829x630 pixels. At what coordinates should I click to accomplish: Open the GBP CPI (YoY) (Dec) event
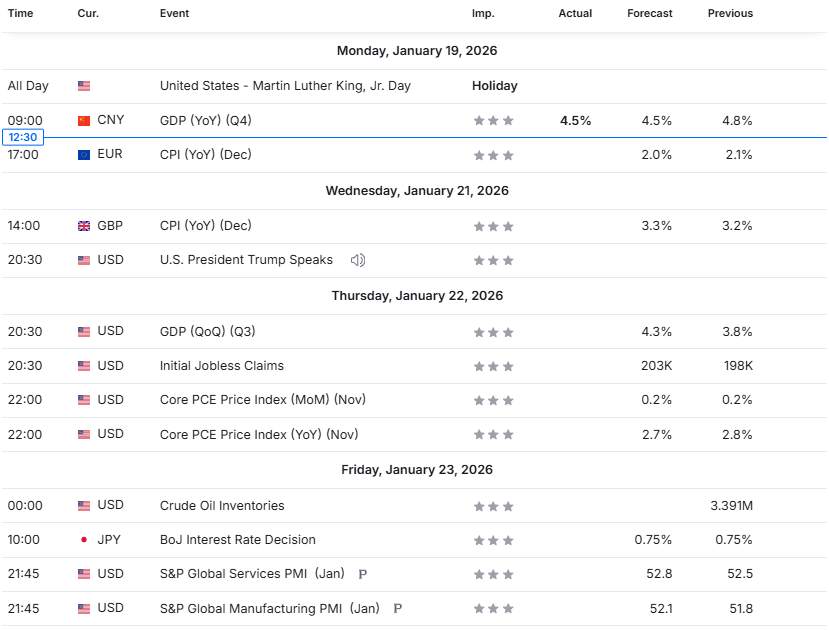point(205,226)
